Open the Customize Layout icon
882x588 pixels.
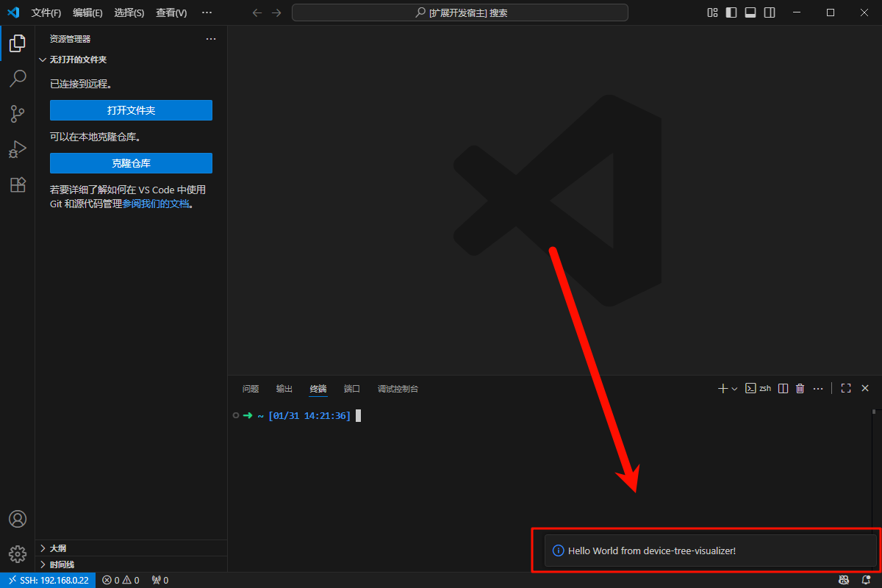712,12
